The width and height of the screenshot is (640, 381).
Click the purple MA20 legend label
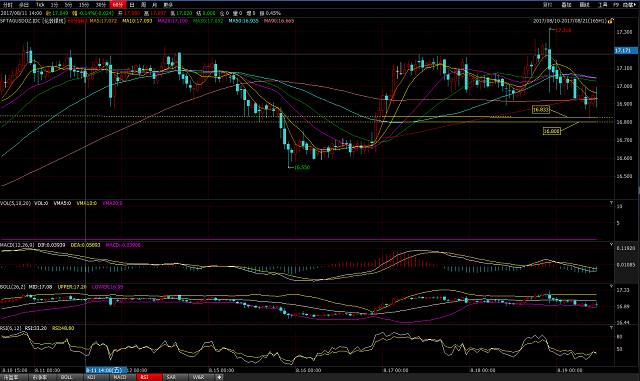tap(173, 20)
